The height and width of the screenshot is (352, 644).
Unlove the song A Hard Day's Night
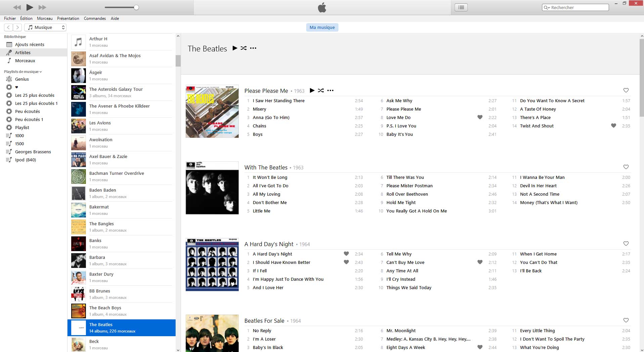tap(346, 254)
